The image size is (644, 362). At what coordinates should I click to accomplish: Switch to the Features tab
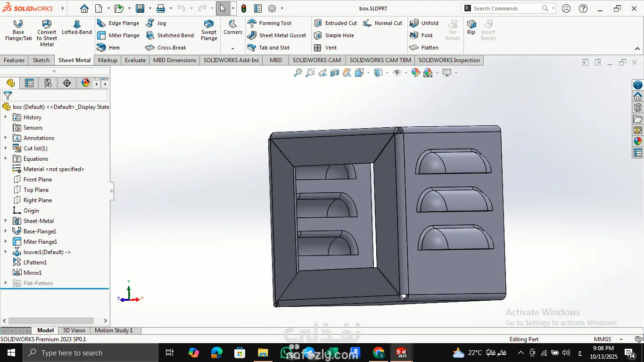(x=14, y=60)
